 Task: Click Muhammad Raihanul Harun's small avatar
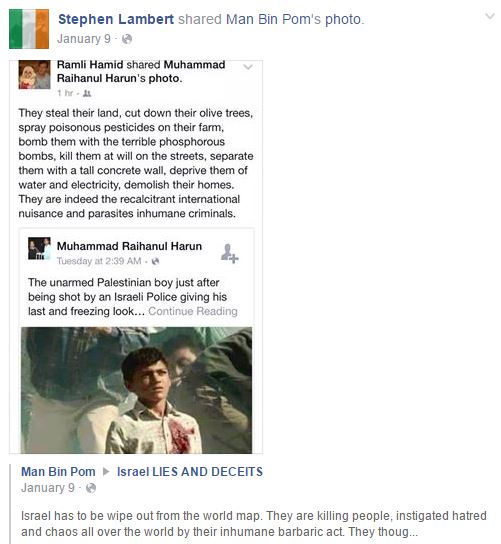(x=39, y=248)
